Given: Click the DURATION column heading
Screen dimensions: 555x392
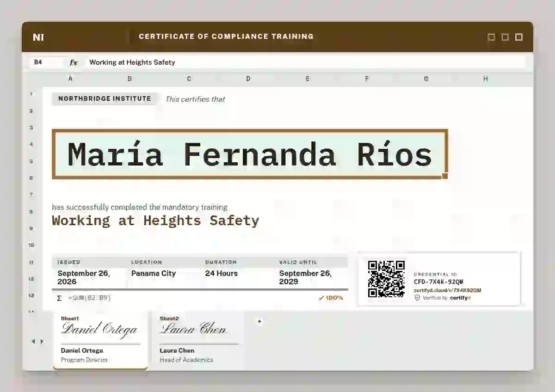Looking at the screenshot, I should coord(221,262).
